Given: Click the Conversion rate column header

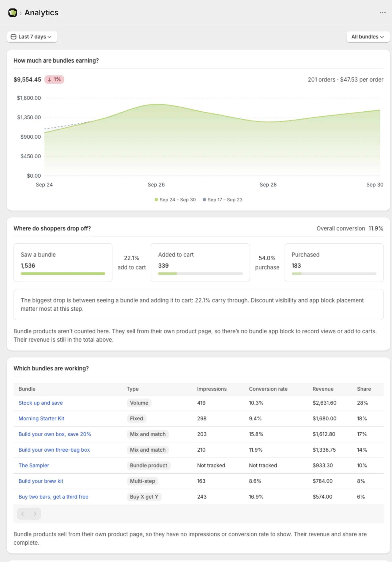Looking at the screenshot, I should pyautogui.click(x=268, y=389).
